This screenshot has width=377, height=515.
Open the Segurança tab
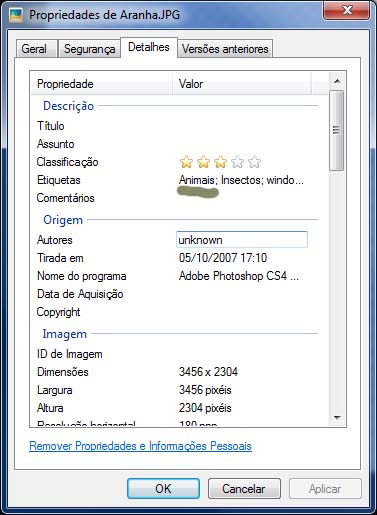pyautogui.click(x=89, y=49)
